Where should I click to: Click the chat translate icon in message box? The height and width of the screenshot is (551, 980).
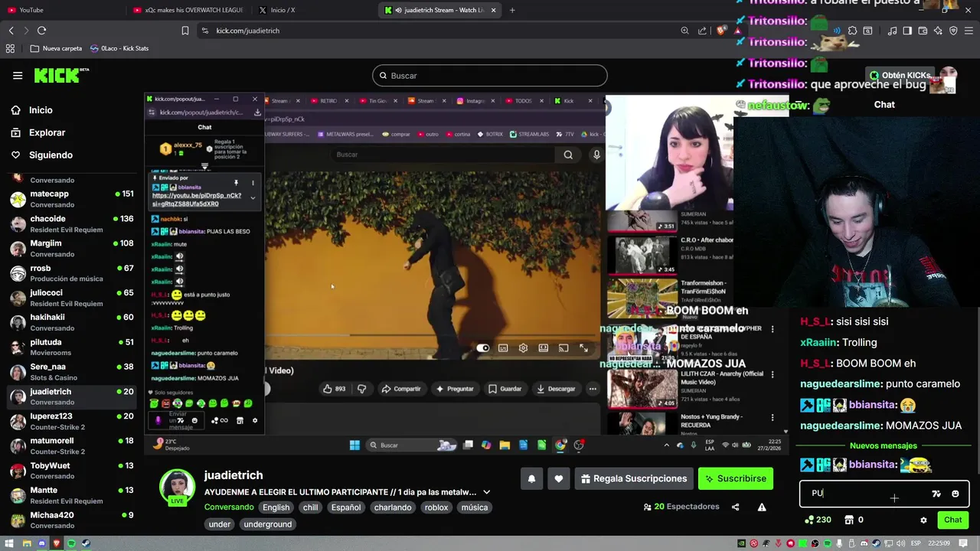click(x=936, y=494)
